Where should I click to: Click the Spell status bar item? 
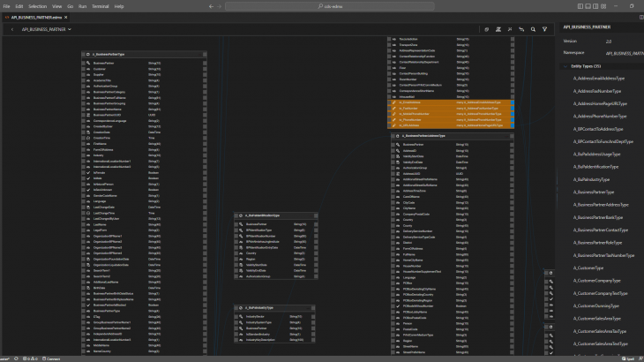click(x=628, y=358)
